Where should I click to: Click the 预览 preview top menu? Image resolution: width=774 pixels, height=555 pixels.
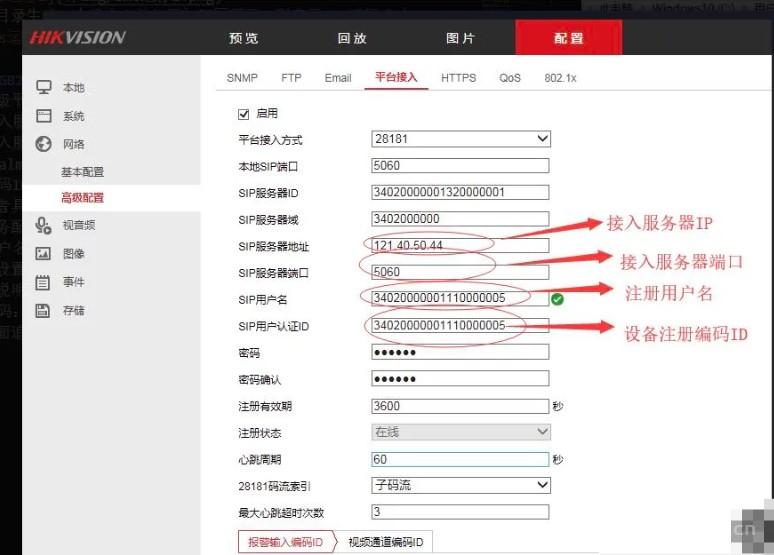[x=244, y=38]
